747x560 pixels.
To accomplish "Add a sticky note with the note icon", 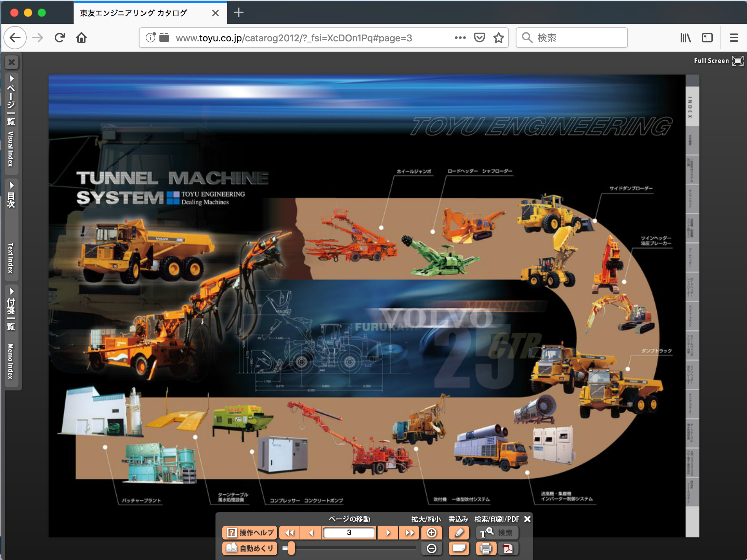I will coord(459,548).
